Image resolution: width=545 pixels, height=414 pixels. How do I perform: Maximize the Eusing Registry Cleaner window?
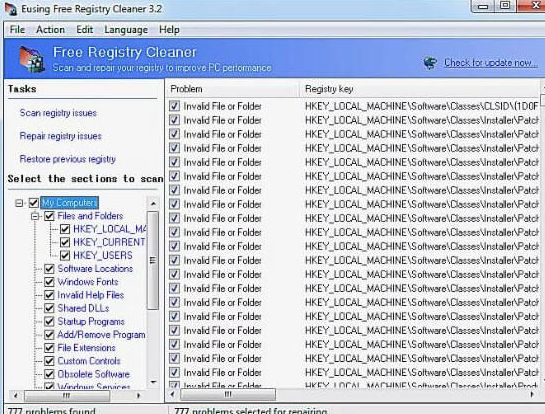point(505,6)
